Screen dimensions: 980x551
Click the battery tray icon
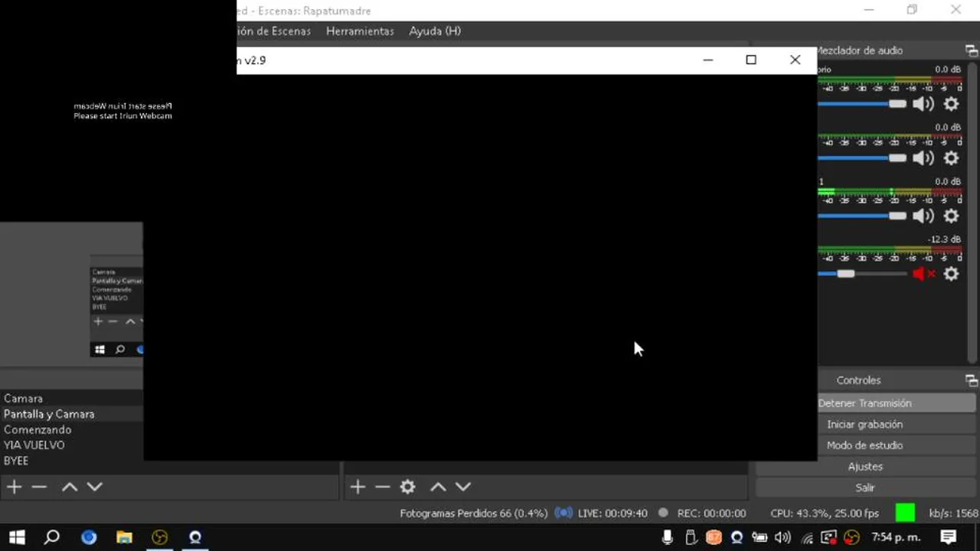point(759,537)
